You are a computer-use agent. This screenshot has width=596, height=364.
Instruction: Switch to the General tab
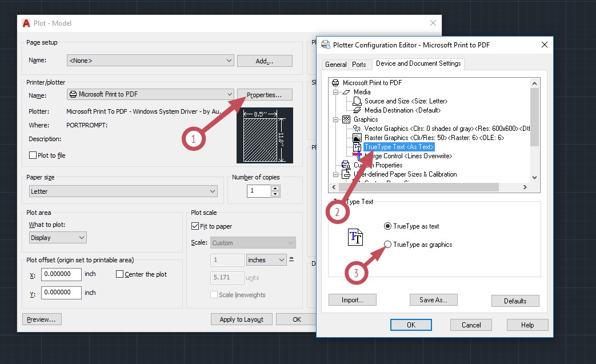[335, 65]
